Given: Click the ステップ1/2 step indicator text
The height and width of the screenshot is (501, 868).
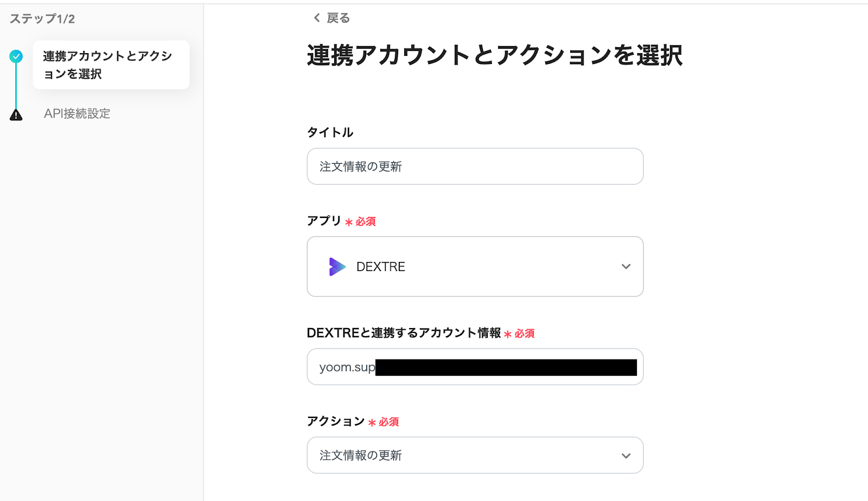Looking at the screenshot, I should point(42,19).
